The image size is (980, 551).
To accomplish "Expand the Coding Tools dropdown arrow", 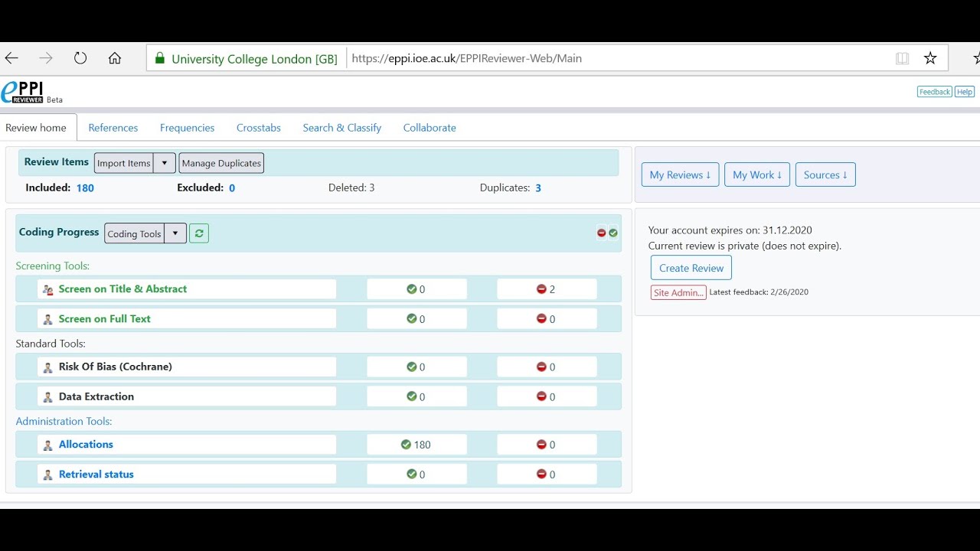I will pos(175,233).
